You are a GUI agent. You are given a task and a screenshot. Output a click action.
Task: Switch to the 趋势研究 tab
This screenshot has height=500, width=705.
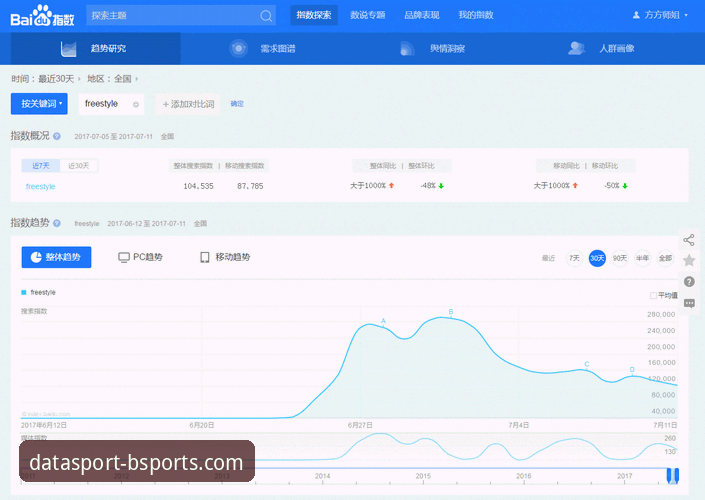(x=95, y=48)
